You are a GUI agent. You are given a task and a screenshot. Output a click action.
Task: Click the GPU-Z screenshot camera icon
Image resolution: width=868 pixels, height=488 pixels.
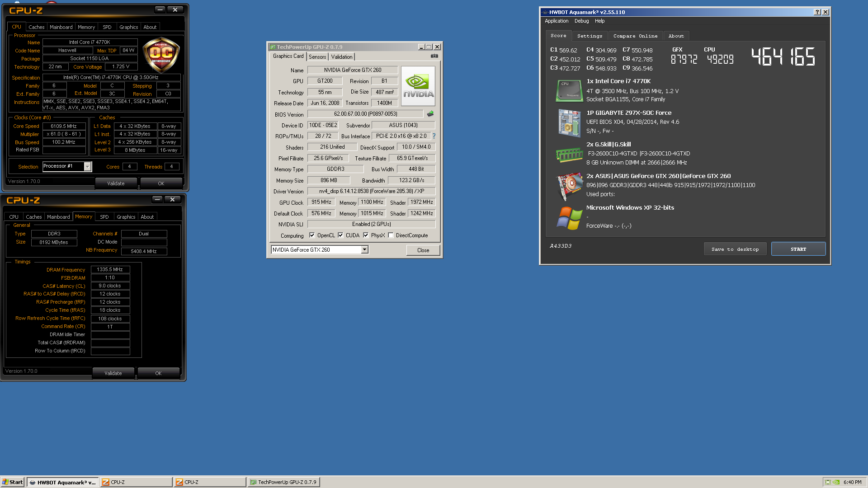(x=434, y=56)
